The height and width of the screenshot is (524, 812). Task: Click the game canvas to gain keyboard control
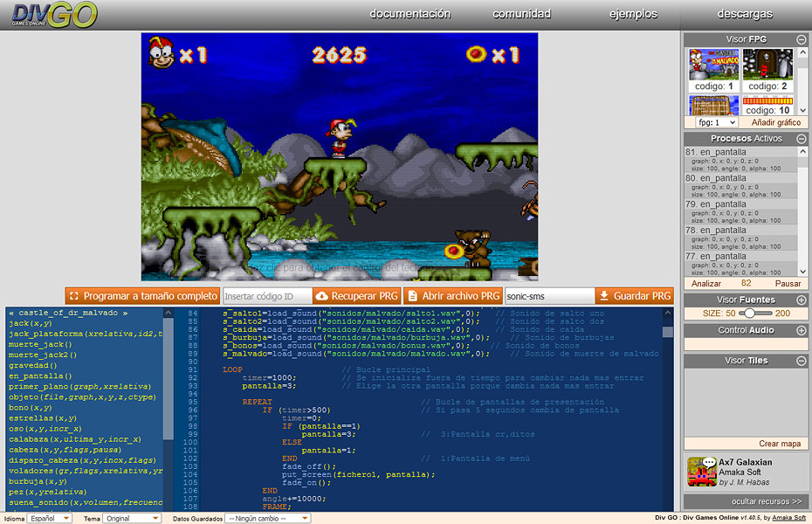pos(339,157)
